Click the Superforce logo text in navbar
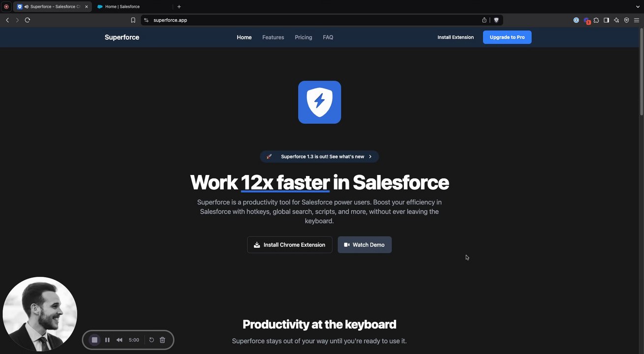Image resolution: width=644 pixels, height=354 pixels. point(122,37)
